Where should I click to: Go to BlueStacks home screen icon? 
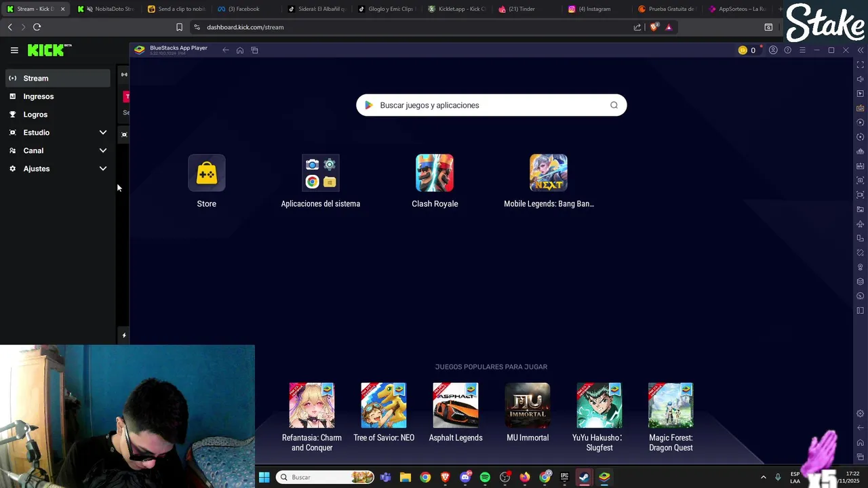[240, 50]
